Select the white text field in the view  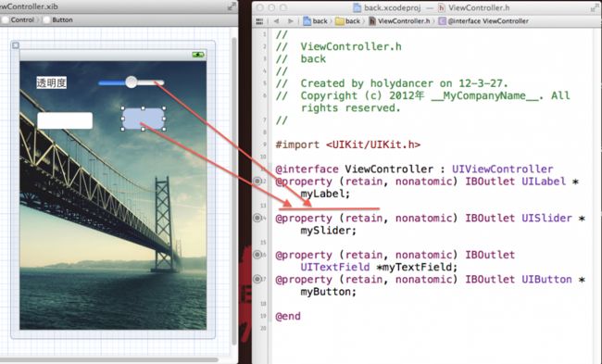[65, 120]
